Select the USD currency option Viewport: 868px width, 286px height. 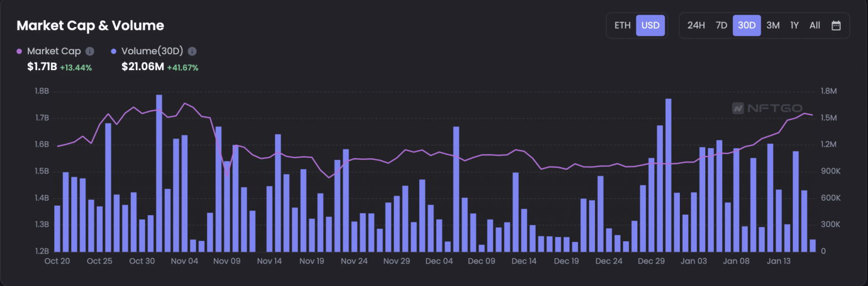[x=650, y=25]
